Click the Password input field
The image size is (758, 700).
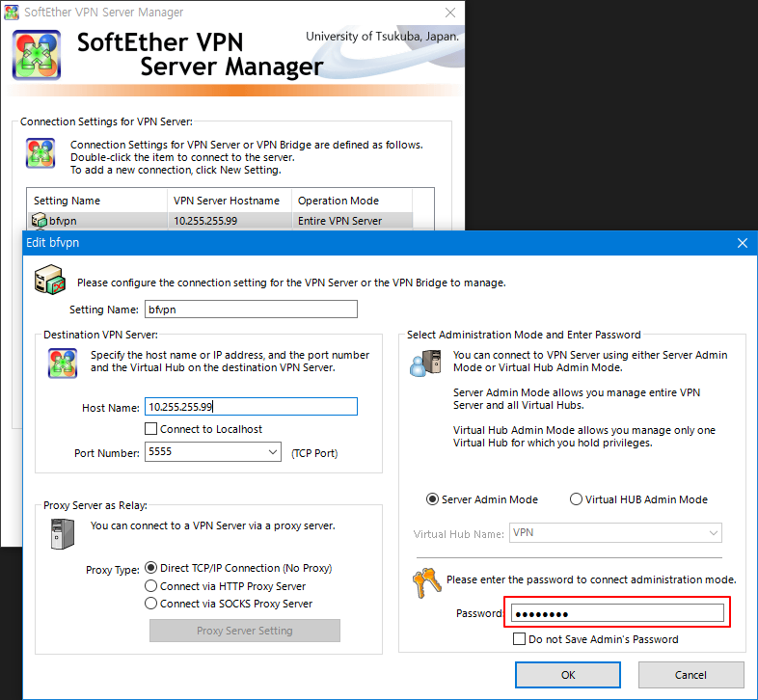(617, 613)
